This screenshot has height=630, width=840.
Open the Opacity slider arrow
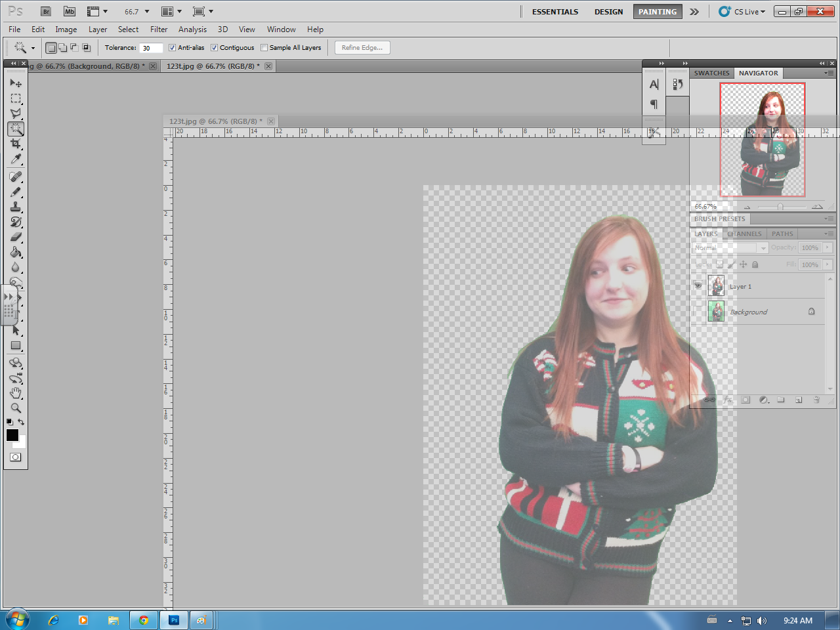(828, 247)
